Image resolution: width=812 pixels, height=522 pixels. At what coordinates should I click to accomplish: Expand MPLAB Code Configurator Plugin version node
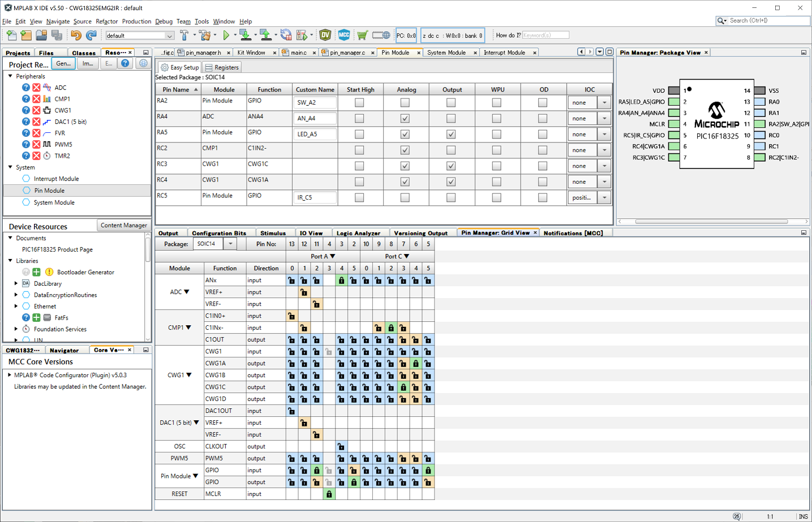tap(10, 375)
